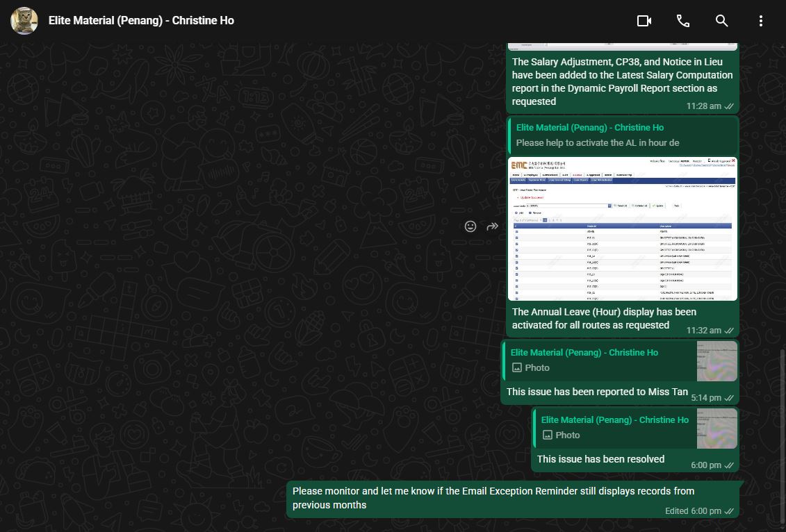Screen dimensions: 786x532
Task: Jump to quoted 'Please help to activate the AL' message
Action: coord(623,135)
